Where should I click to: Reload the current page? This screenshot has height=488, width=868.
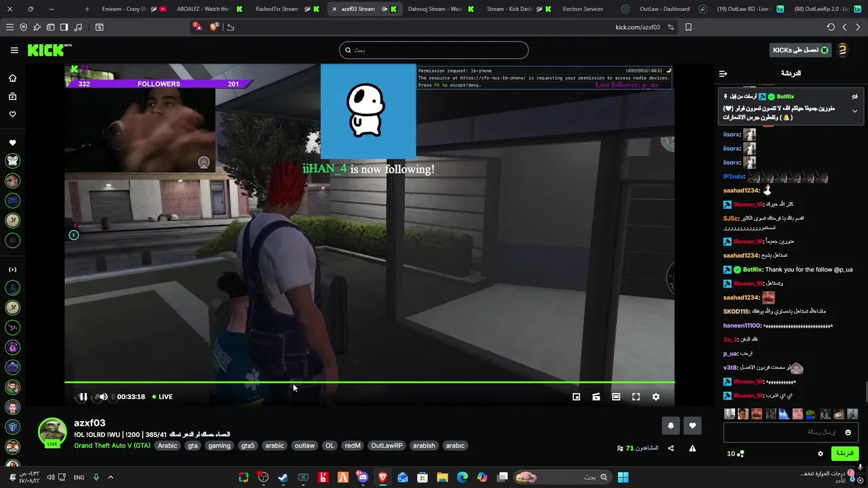(831, 27)
